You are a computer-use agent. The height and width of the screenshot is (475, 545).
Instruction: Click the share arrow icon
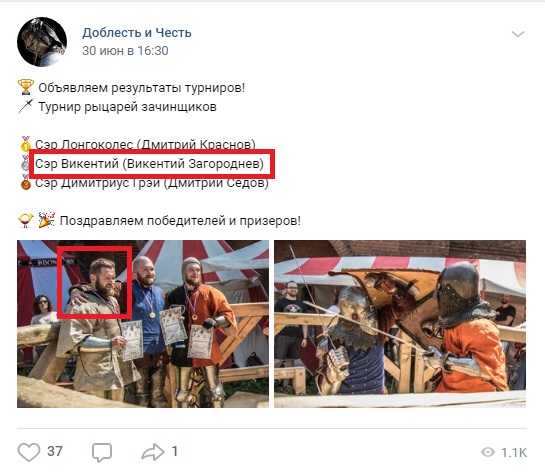(153, 452)
